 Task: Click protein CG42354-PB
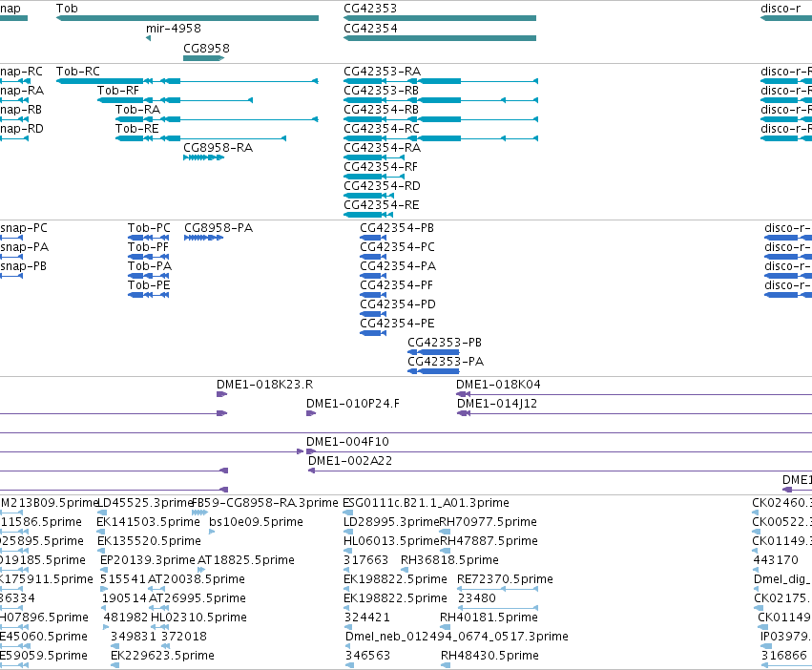click(x=397, y=228)
